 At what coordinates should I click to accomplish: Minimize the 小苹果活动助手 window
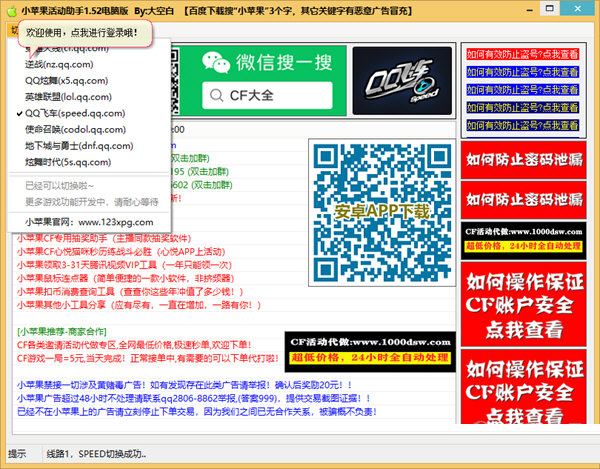click(x=530, y=10)
